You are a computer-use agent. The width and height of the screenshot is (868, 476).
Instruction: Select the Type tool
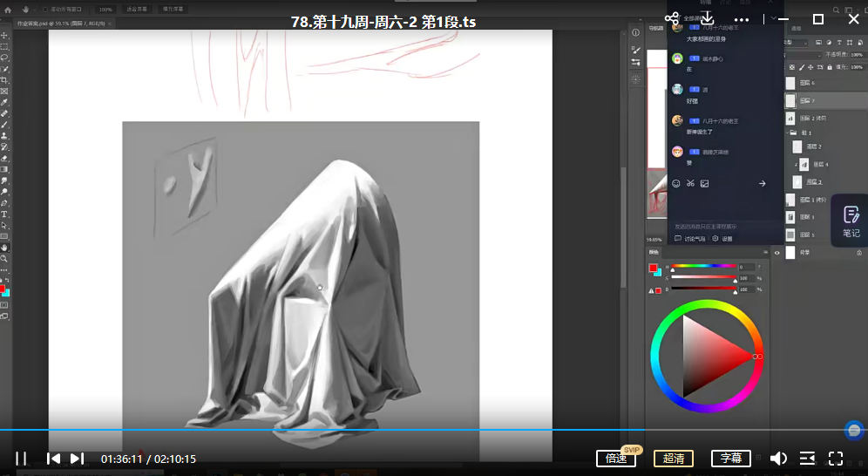[x=3, y=214]
